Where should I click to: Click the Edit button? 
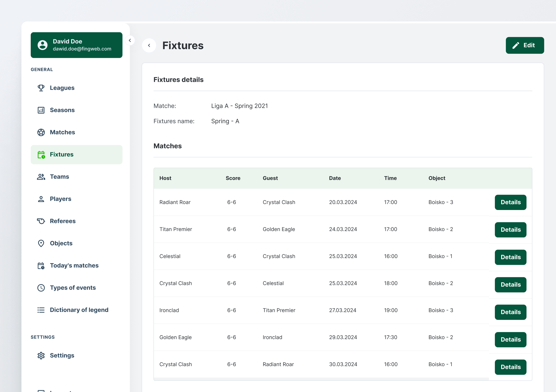[525, 45]
